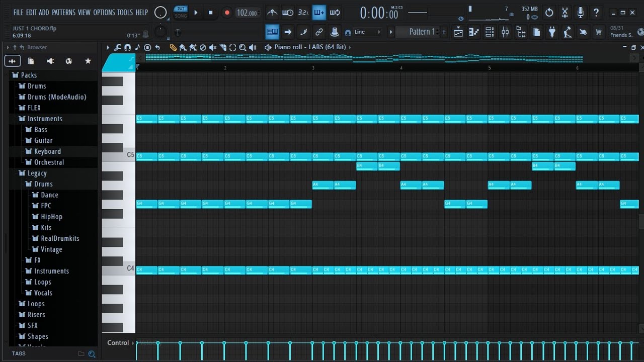Viewport: 644px width, 362px height.
Task: Toggle typing keyboard to piano button
Action: (272, 32)
